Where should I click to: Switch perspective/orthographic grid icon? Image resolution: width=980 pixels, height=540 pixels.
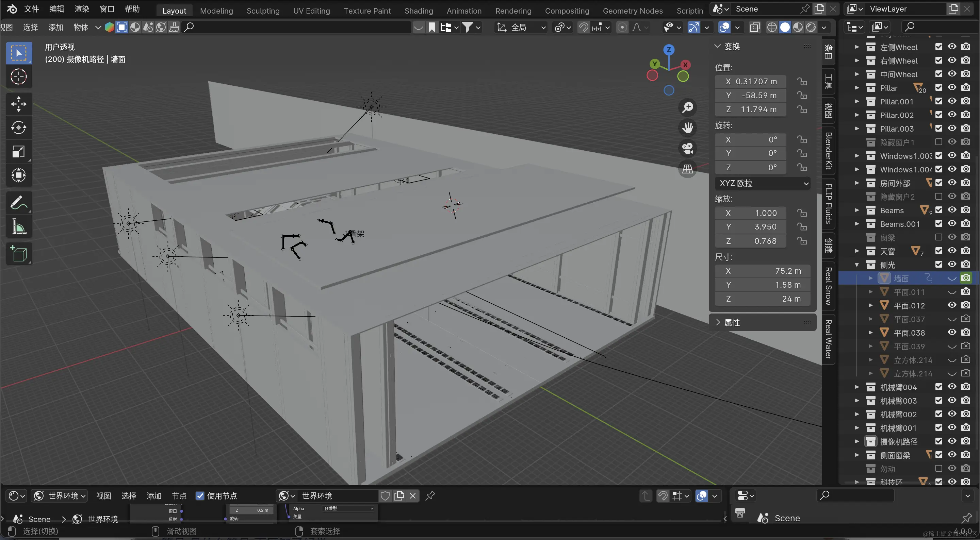(x=687, y=169)
